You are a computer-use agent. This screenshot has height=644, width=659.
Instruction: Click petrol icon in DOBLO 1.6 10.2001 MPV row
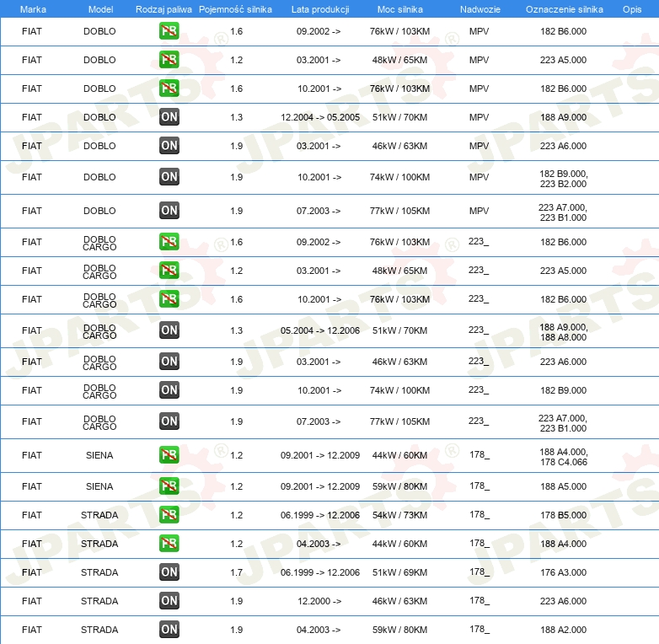tap(169, 89)
